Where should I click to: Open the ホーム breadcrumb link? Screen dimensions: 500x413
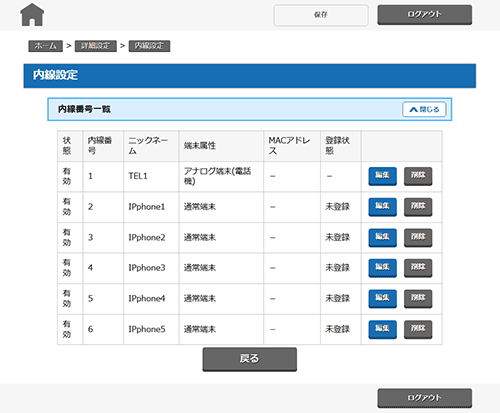point(46,46)
